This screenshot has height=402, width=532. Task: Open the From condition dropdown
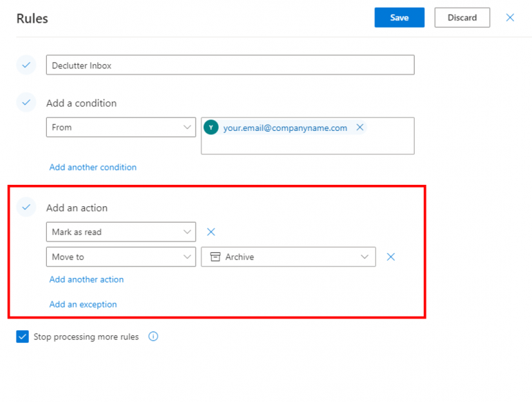(121, 128)
